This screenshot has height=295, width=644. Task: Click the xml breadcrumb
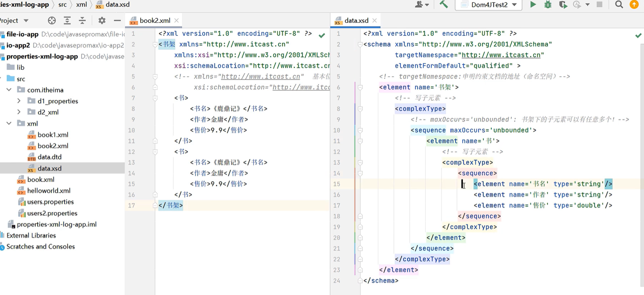(x=81, y=4)
